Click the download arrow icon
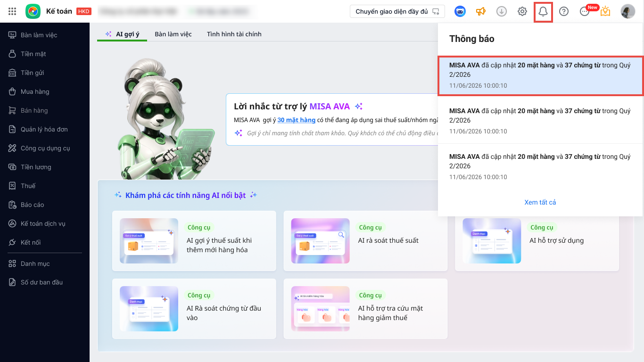Screen dimensions: 644x362 tap(502, 11)
